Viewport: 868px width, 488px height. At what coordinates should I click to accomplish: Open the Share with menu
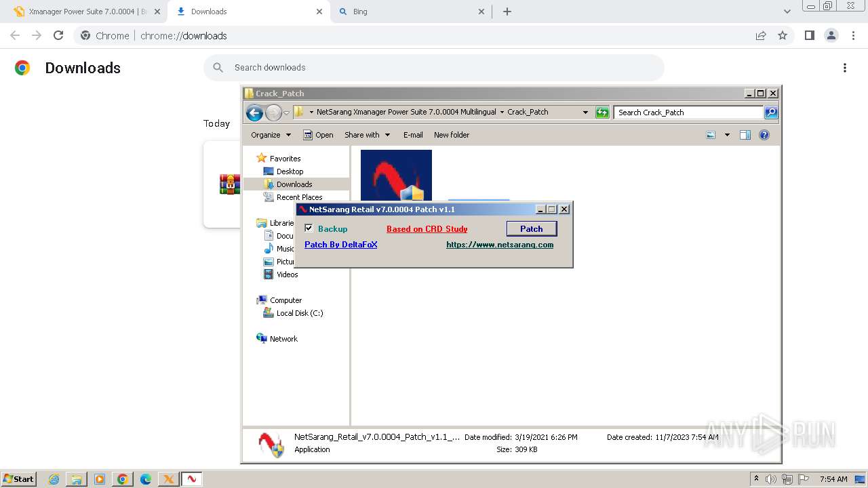[367, 135]
